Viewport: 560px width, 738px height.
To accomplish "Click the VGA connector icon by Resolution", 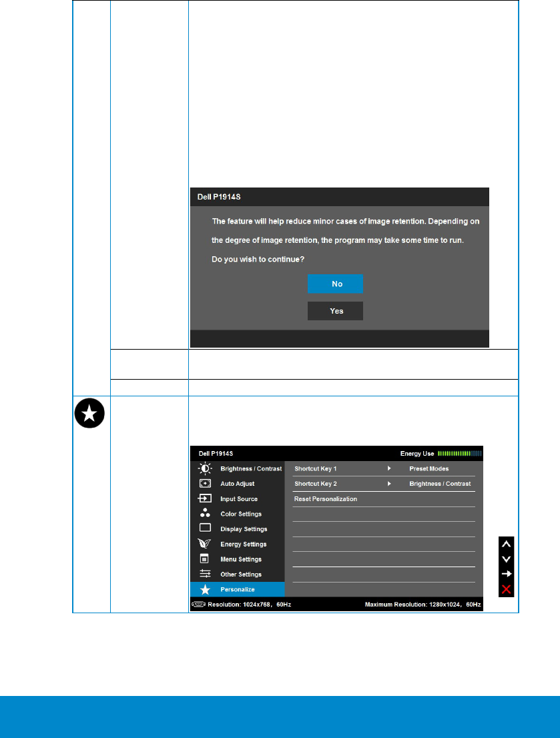I will 198,605.
